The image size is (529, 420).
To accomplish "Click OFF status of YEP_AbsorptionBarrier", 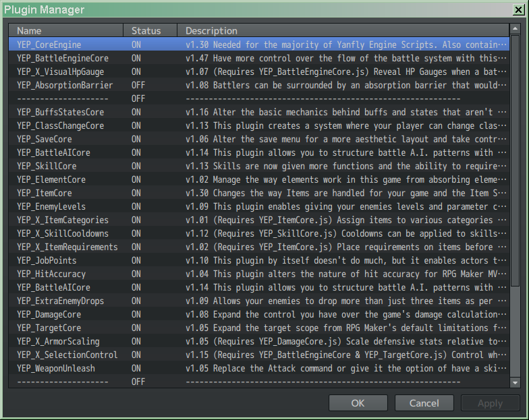I will coord(138,85).
